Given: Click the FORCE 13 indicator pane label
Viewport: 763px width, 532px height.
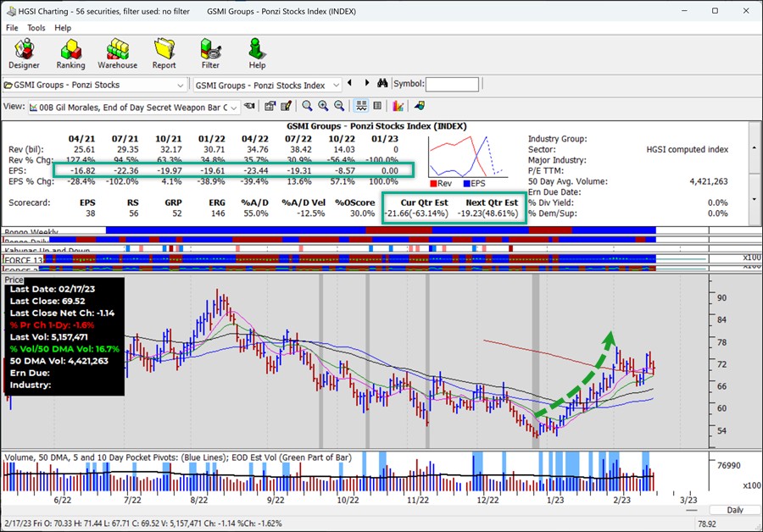Looking at the screenshot, I should [x=24, y=260].
